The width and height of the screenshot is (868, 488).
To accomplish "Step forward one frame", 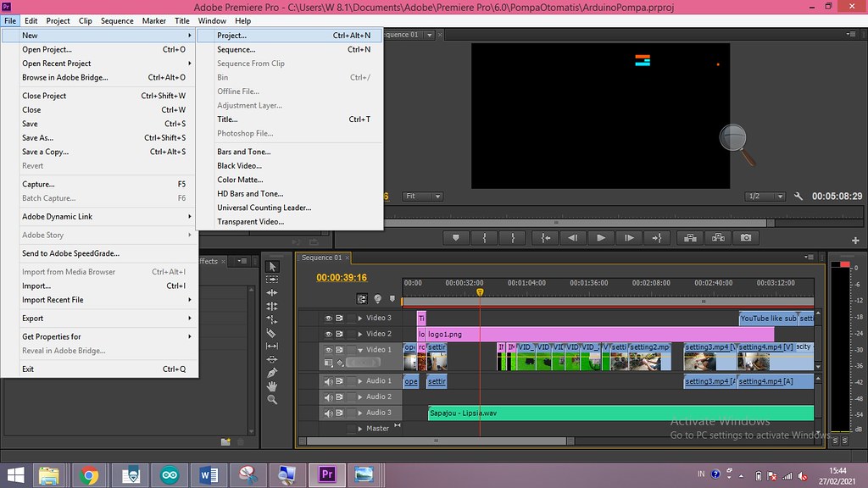I will pyautogui.click(x=629, y=238).
